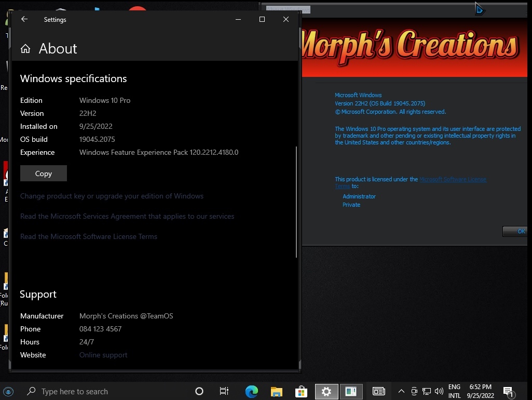The height and width of the screenshot is (400, 532).
Task: Open File Explorer from taskbar
Action: tap(277, 391)
